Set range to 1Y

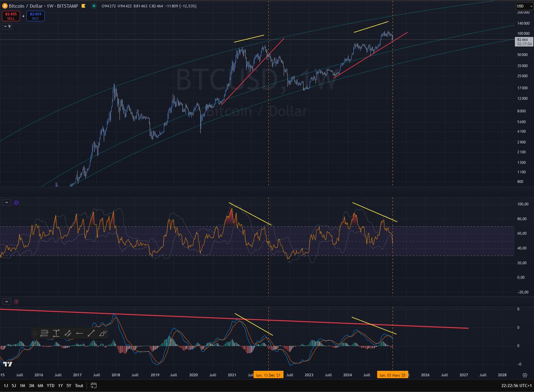point(60,385)
